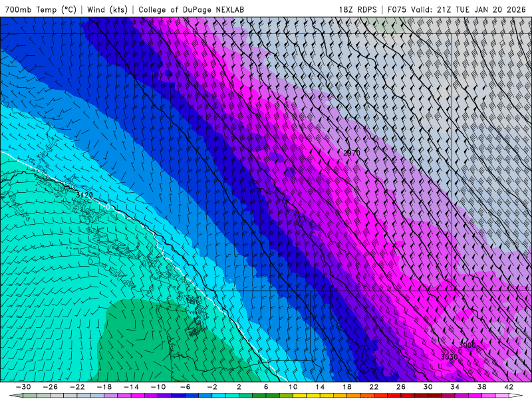
Task: Click the 2 colorbar tick label
Action: [x=239, y=387]
